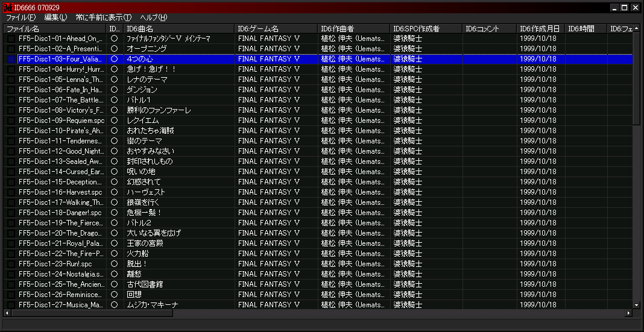This screenshot has height=332, width=644.
Task: Click the circle mark in ダンジョン row
Action: coord(115,90)
